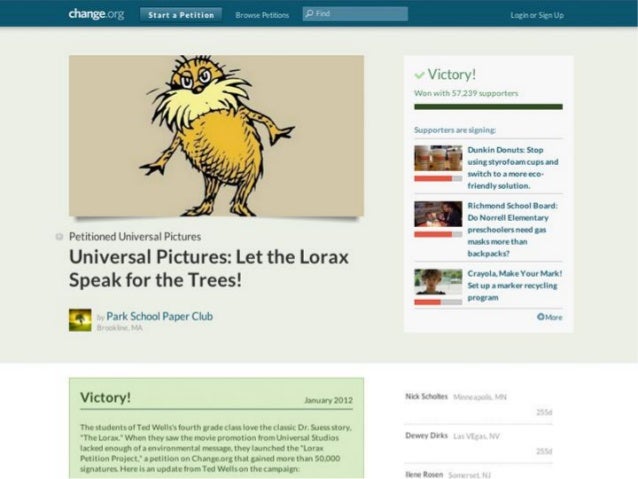Viewport: 638px width, 479px height.
Task: Click the Start a Petition button
Action: point(181,15)
